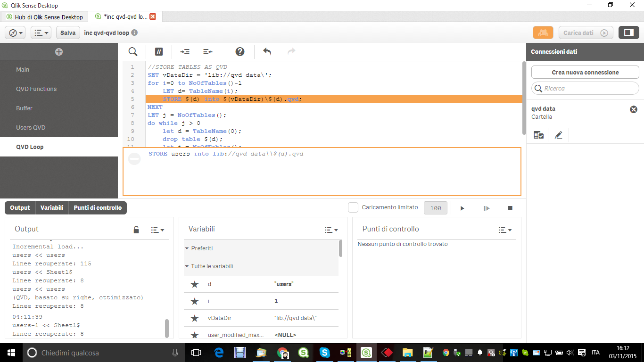Open the taskbar clock and date

tap(622, 352)
